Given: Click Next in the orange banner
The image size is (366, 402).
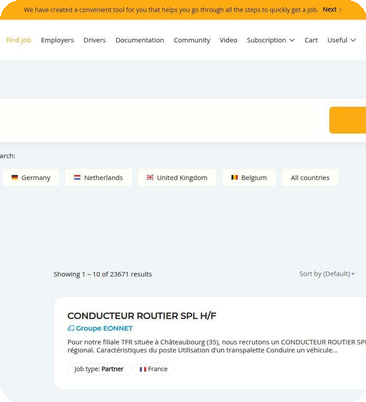Looking at the screenshot, I should click(x=329, y=10).
